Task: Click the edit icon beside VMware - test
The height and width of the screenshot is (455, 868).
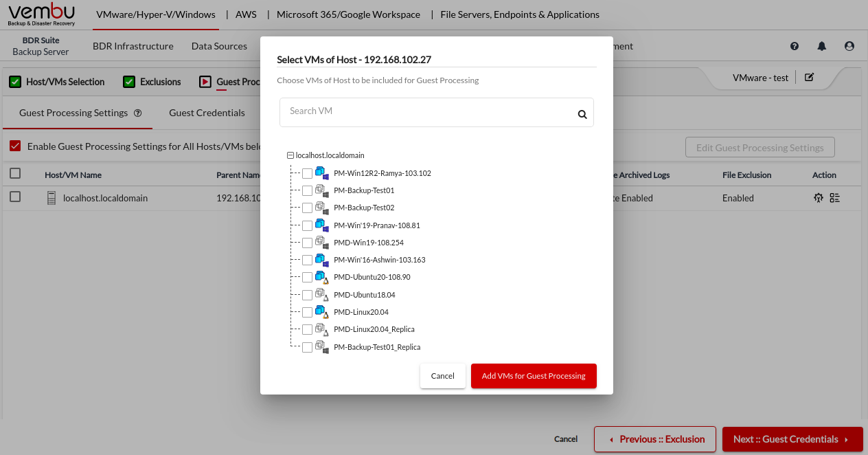Action: (x=809, y=78)
